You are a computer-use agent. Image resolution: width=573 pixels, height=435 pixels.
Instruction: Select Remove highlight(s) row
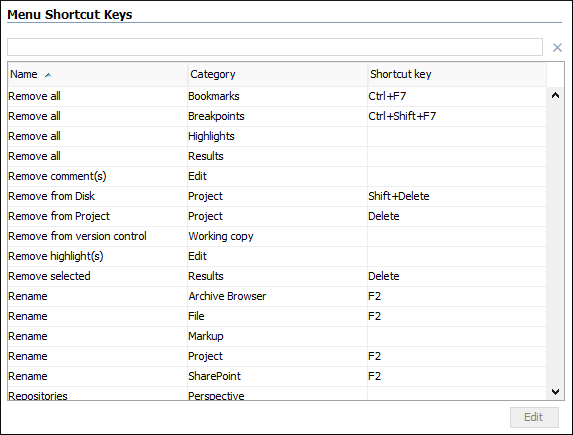tap(277, 256)
